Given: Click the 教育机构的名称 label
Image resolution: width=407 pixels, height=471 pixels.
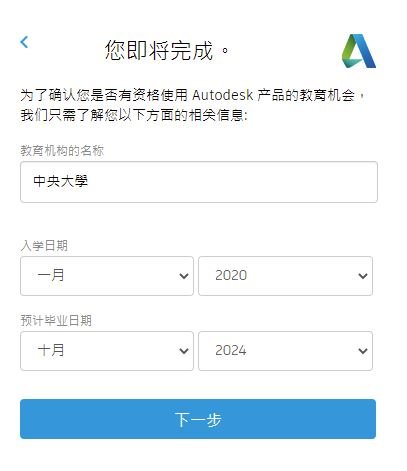Looking at the screenshot, I should pyautogui.click(x=62, y=151).
